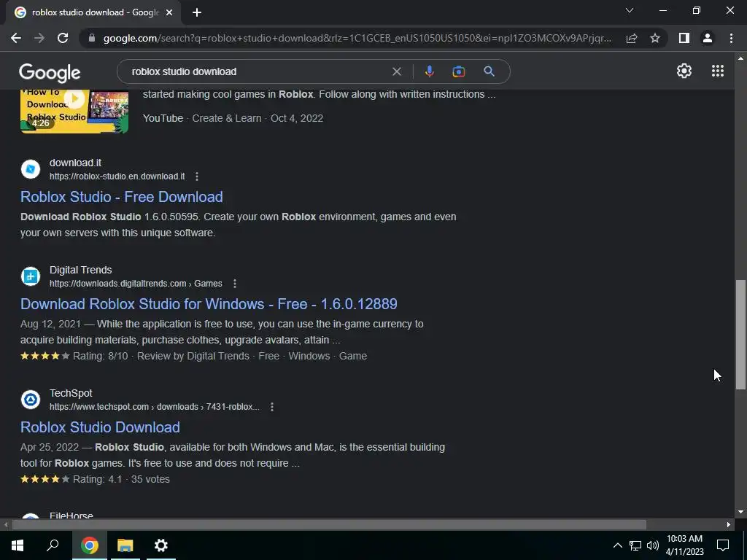
Task: Open the Chrome profile menu
Action: [708, 38]
